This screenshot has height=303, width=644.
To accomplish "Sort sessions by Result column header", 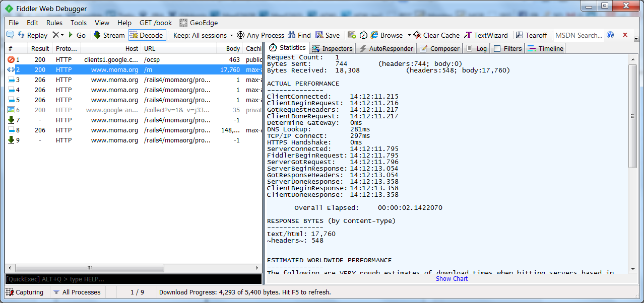I will (x=40, y=49).
